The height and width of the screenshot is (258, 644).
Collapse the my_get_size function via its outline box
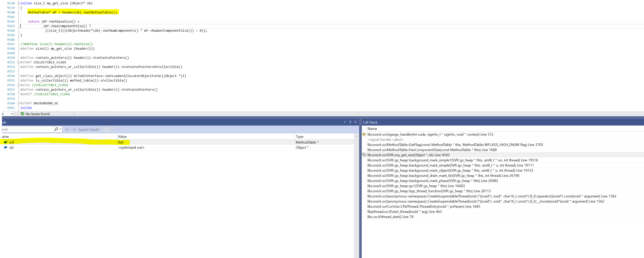coord(19,3)
